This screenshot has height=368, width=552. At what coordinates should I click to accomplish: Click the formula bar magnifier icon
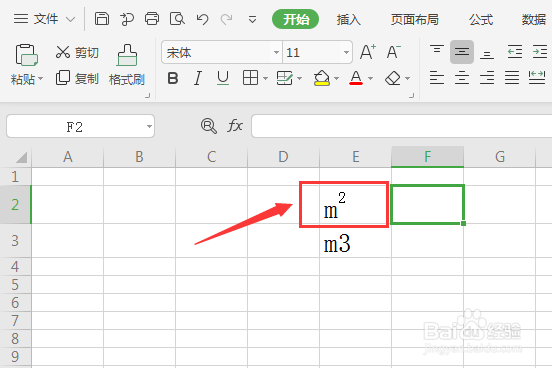208,126
